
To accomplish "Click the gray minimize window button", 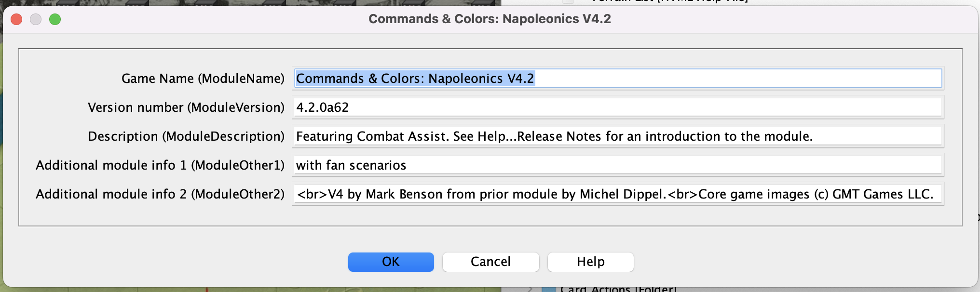I will coord(36,19).
